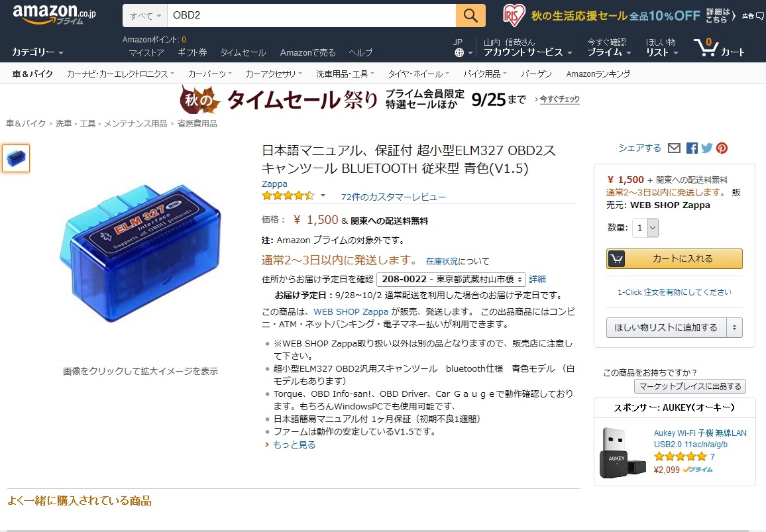Open the すべて search category dropdown
This screenshot has height=532, width=766.
[x=145, y=16]
